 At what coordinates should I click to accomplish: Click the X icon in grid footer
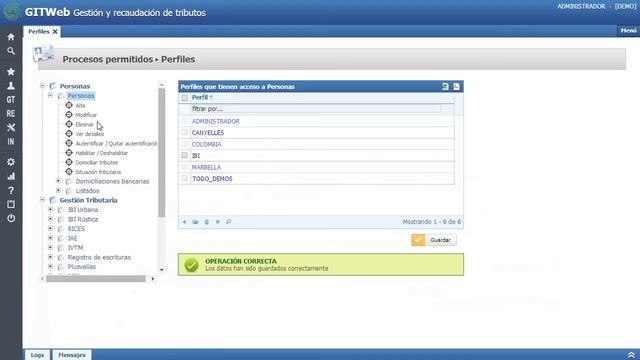(x=218, y=222)
